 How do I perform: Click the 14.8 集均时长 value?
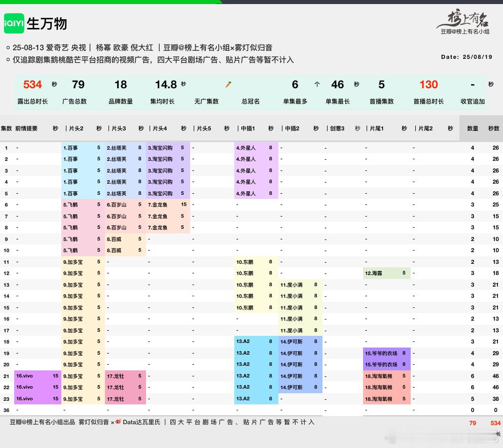166,84
